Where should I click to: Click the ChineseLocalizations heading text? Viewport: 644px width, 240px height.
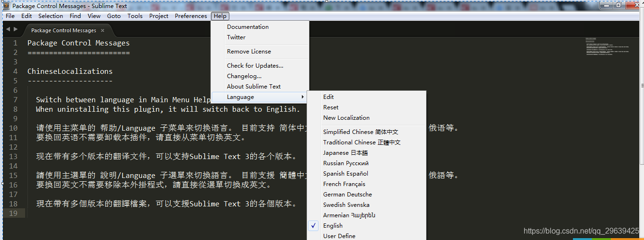(x=70, y=71)
